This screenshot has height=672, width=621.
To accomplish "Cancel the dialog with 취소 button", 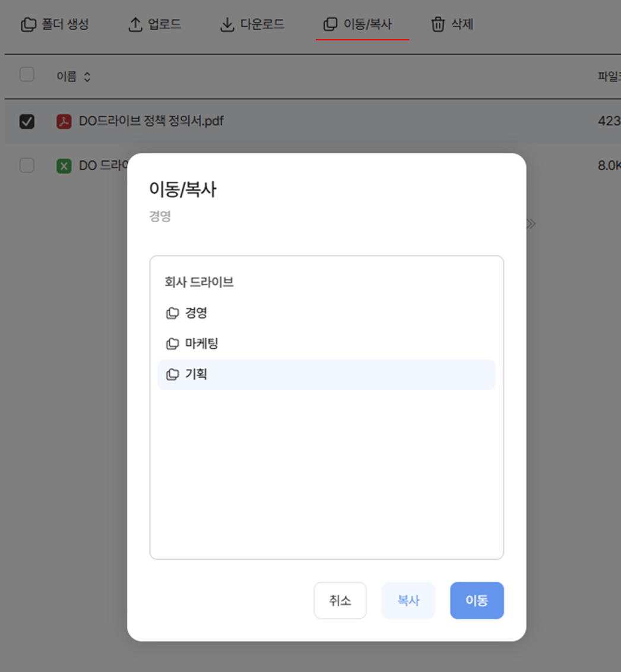I will coord(340,601).
